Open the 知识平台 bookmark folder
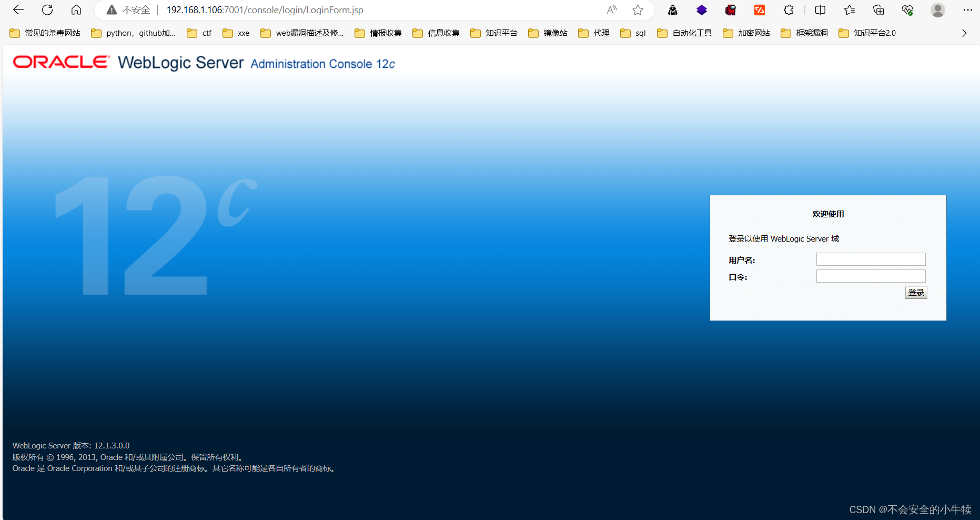 point(494,33)
